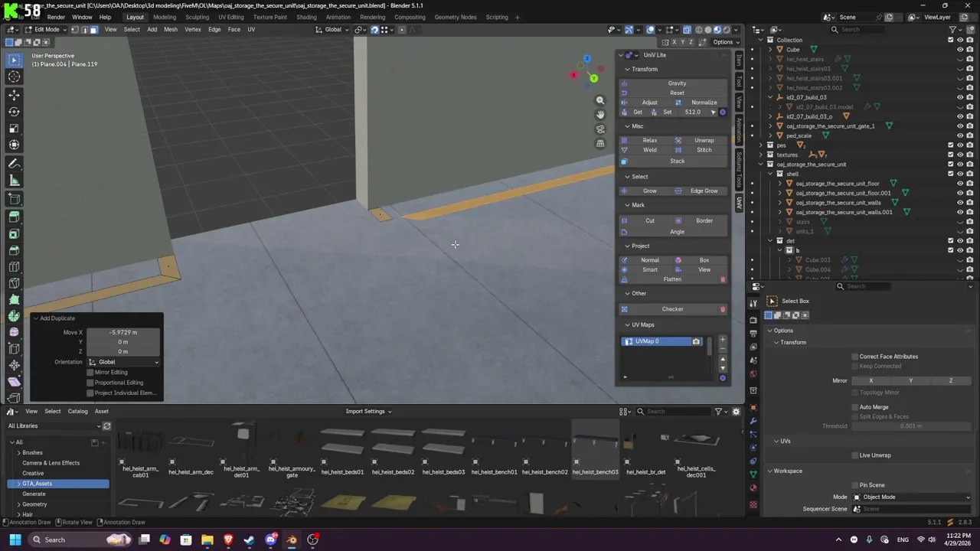Open the Import Settings dropdown
The height and width of the screenshot is (551, 980).
click(368, 412)
